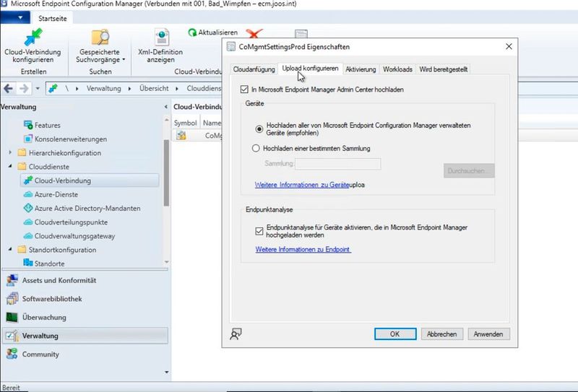This screenshot has width=578, height=392.
Task: Open Community workspace
Action: click(x=85, y=354)
